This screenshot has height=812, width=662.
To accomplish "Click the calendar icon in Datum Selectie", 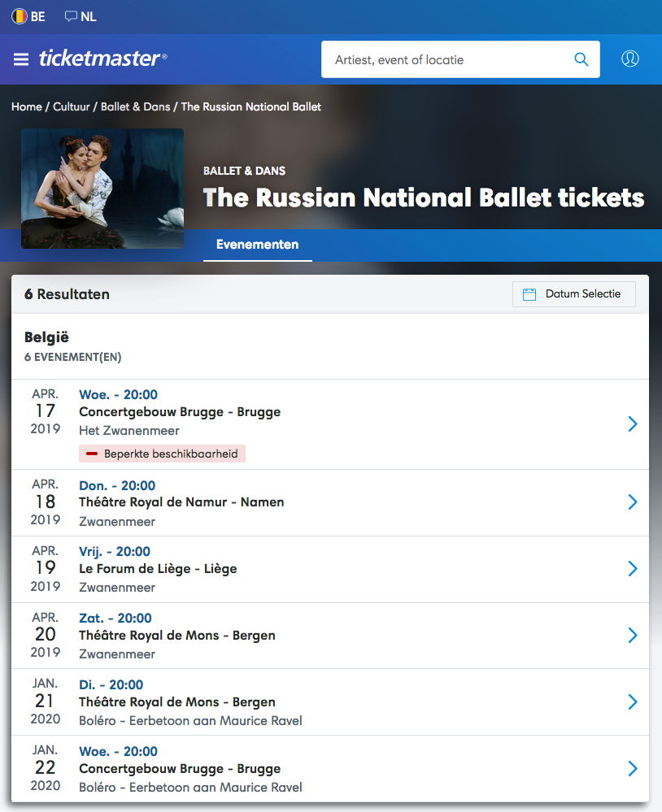I will pos(529,294).
